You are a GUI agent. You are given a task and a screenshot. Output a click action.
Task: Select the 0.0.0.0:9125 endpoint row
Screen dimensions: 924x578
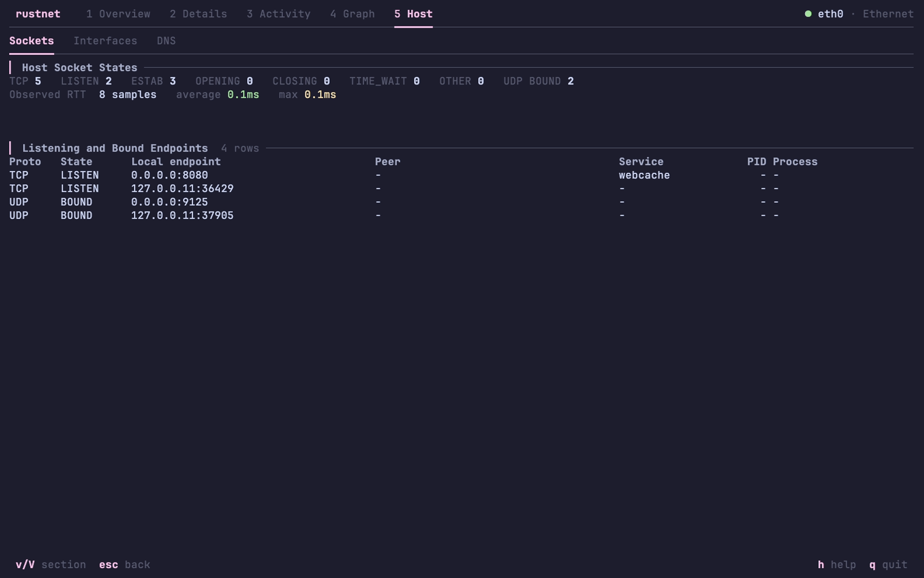pos(461,202)
